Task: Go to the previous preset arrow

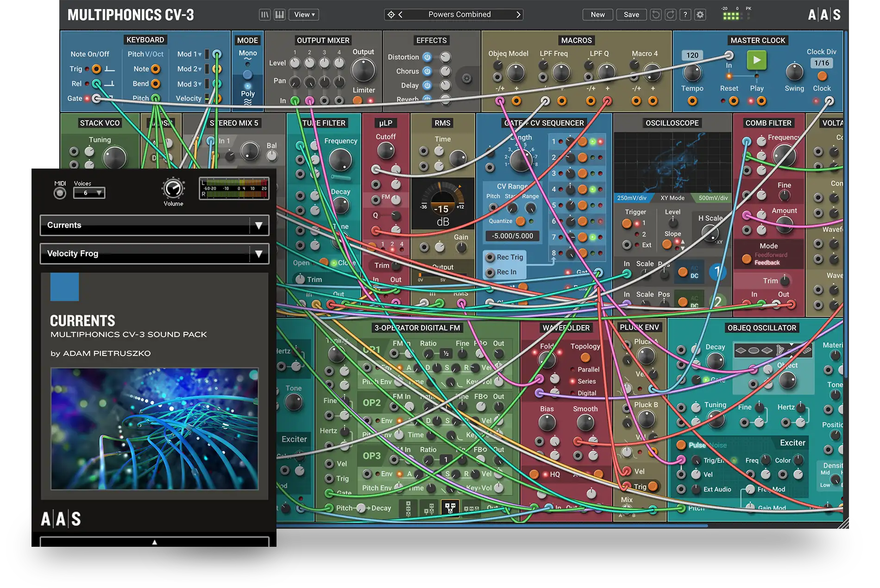Action: click(x=401, y=15)
